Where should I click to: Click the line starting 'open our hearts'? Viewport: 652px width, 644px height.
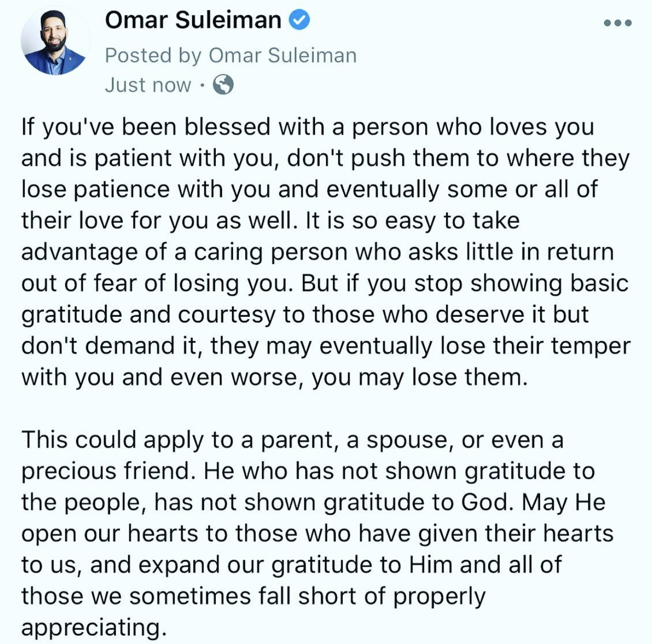pyautogui.click(x=318, y=534)
